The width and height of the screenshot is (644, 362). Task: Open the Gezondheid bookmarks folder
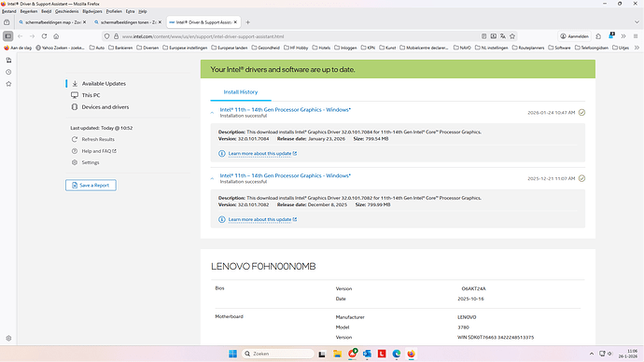[x=265, y=48]
